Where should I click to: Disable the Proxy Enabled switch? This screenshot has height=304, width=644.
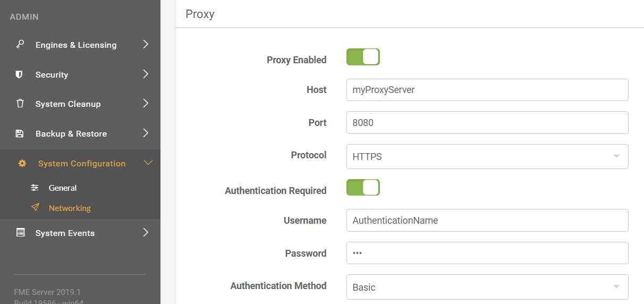click(x=363, y=57)
